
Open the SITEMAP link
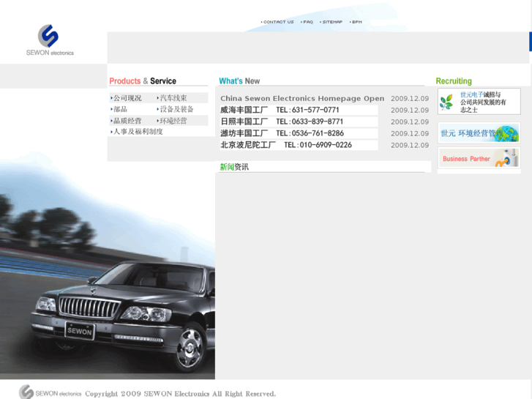point(331,22)
